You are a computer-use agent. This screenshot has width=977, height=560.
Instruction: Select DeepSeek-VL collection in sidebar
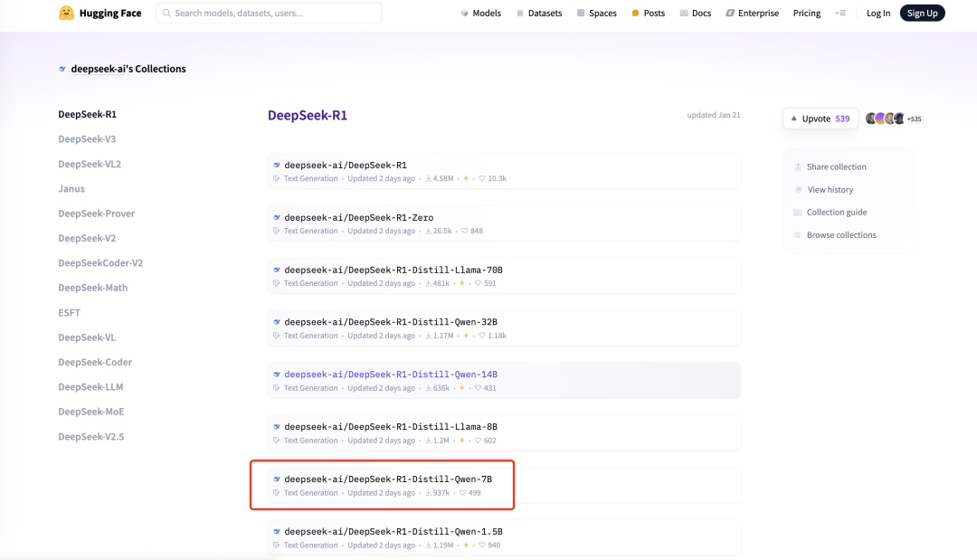[x=87, y=337]
